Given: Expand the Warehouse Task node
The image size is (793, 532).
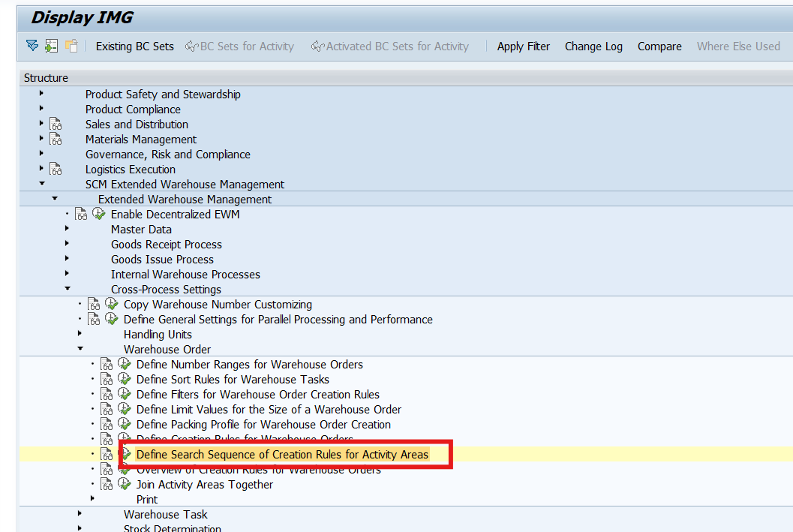Looking at the screenshot, I should coord(80,514).
